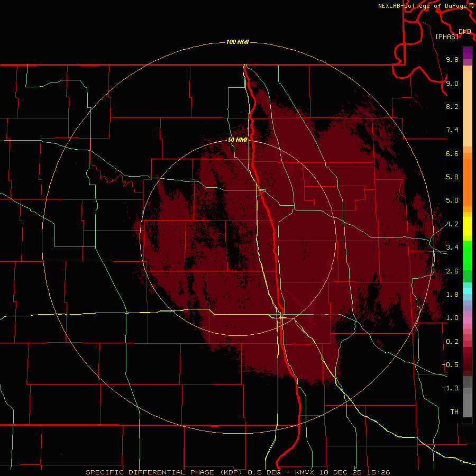Click the KMVX radar station identifier
The height and width of the screenshot is (476, 476).
[305, 472]
